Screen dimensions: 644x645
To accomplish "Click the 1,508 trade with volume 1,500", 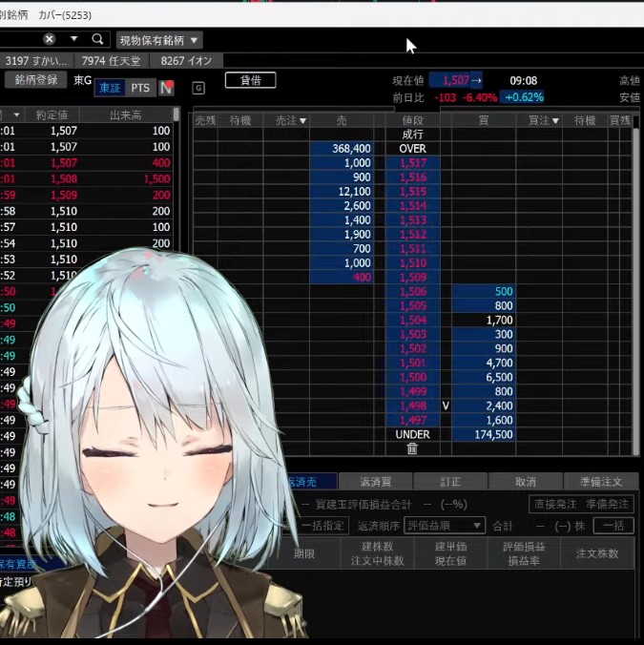I will point(86,179).
